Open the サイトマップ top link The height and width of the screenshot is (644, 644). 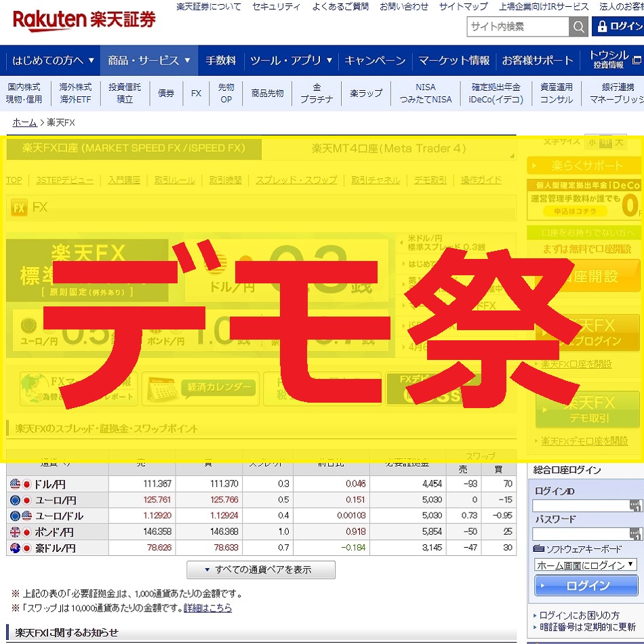[463, 7]
